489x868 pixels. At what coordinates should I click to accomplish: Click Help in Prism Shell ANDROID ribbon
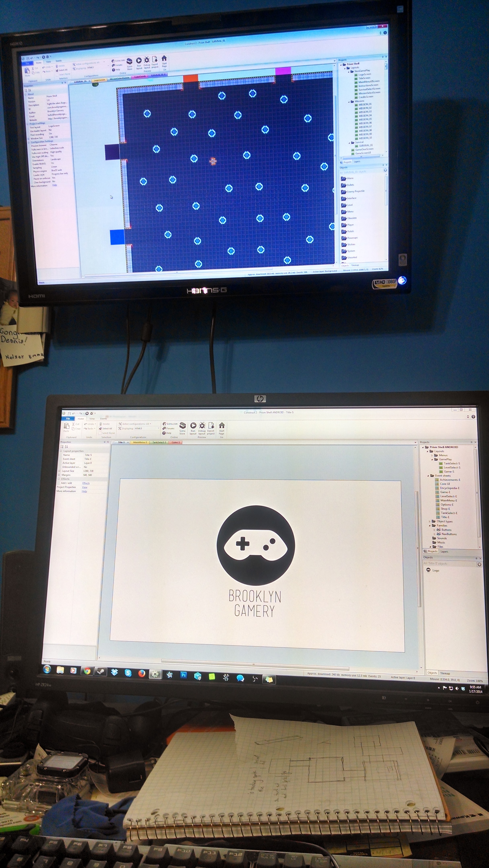coord(167,433)
